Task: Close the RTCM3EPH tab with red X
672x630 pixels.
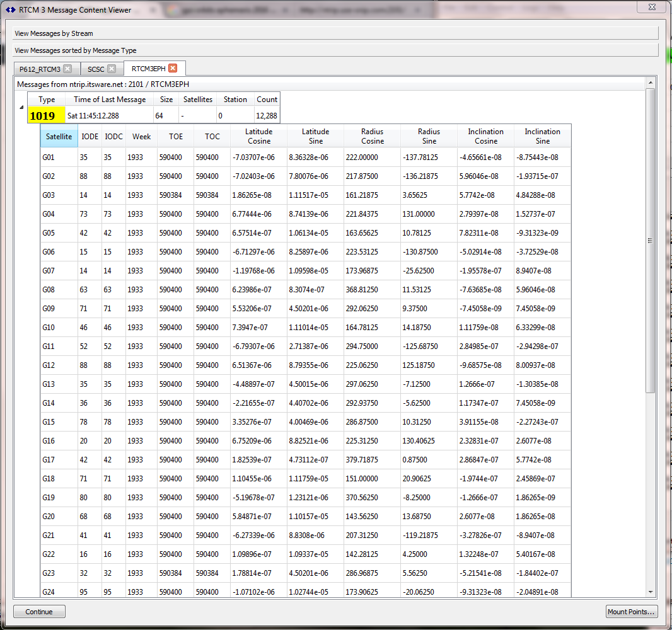Action: pos(173,68)
